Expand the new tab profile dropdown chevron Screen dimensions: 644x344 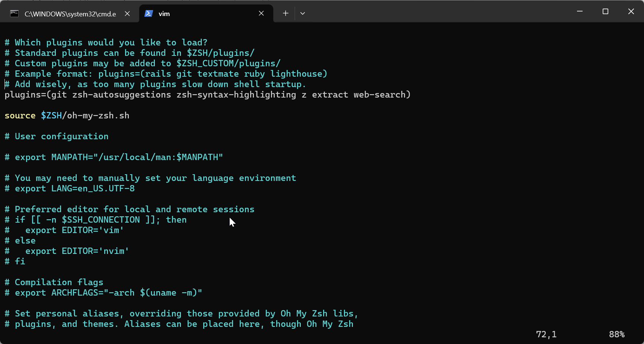pyautogui.click(x=303, y=13)
